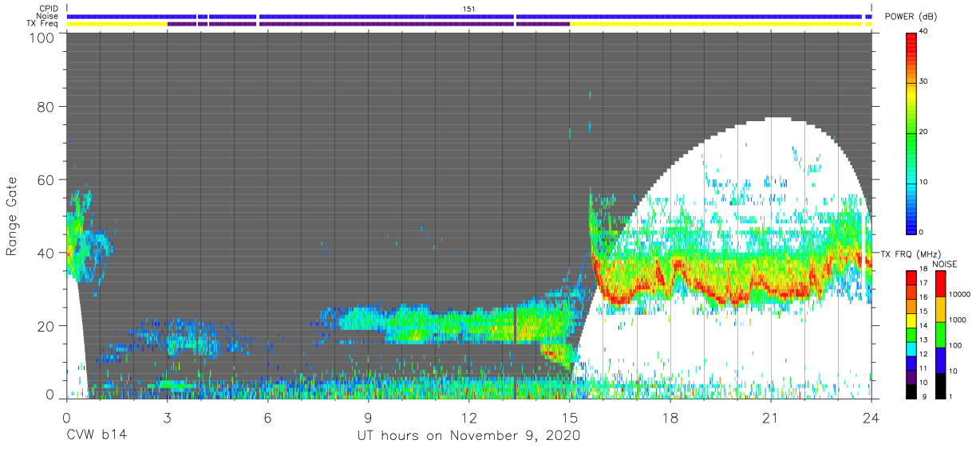This screenshot has height=452, width=980.
Task: Click the CPID value '151' above the plot
Action: pyautogui.click(x=469, y=9)
